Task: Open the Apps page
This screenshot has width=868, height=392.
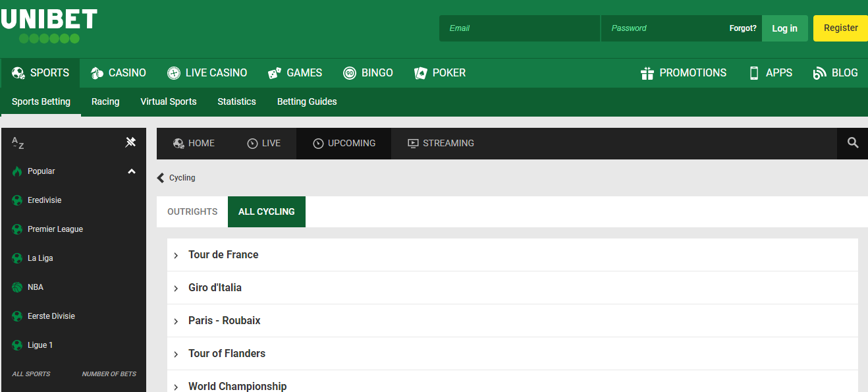Action: tap(771, 73)
